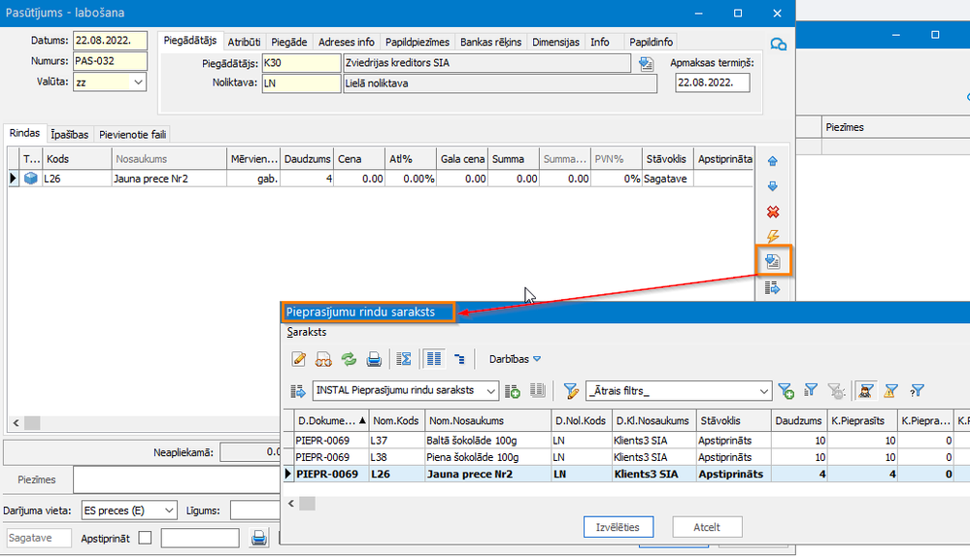Click the lightning bolt icon in side toolbar

[773, 237]
